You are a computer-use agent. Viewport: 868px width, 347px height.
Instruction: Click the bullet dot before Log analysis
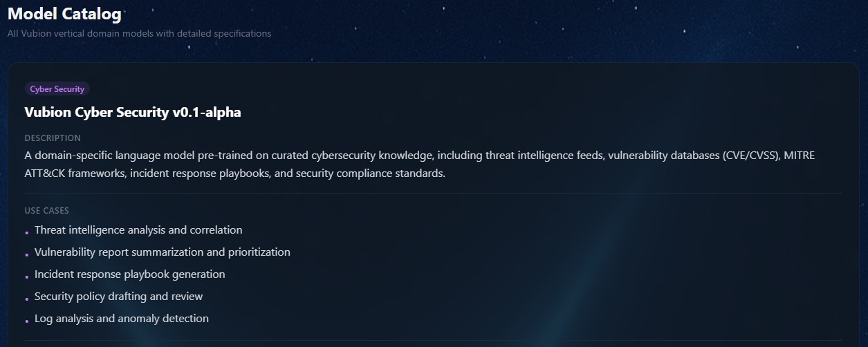[27, 321]
